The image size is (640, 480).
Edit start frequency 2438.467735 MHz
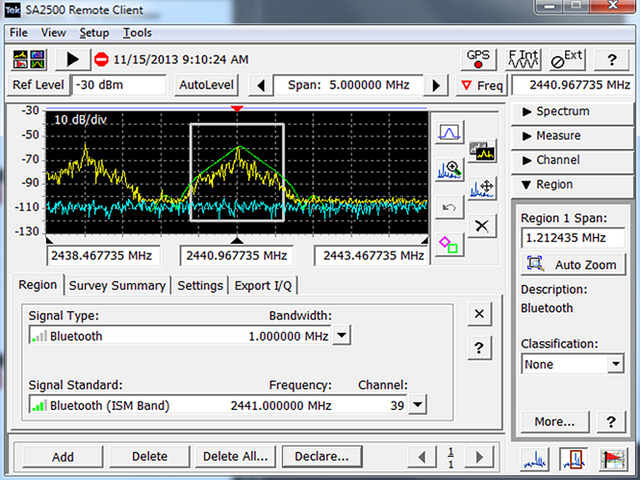click(103, 256)
